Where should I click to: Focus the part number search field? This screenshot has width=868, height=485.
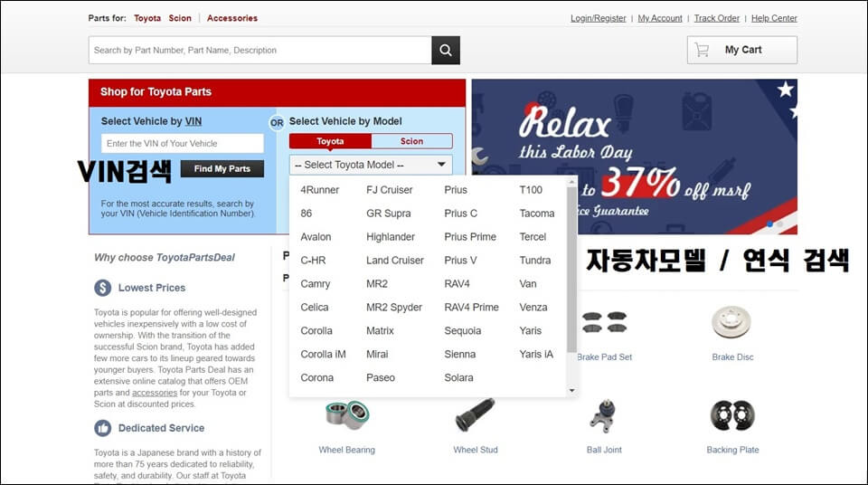click(x=259, y=50)
